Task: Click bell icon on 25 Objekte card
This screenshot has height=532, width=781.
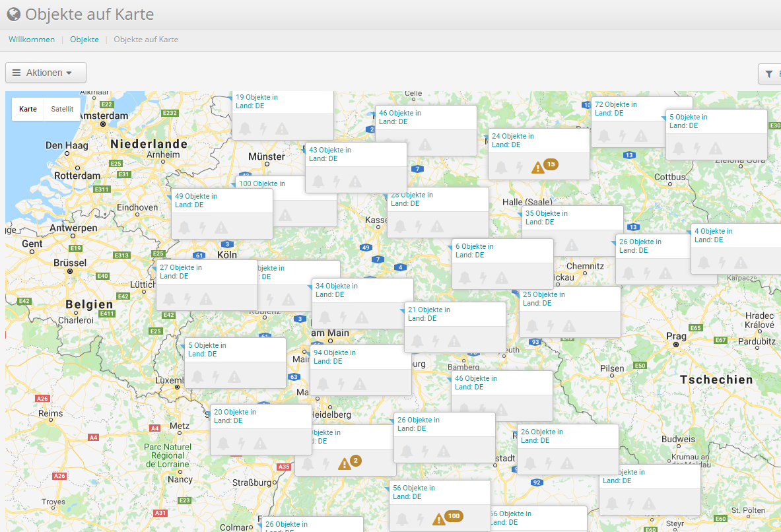Action: pos(532,326)
